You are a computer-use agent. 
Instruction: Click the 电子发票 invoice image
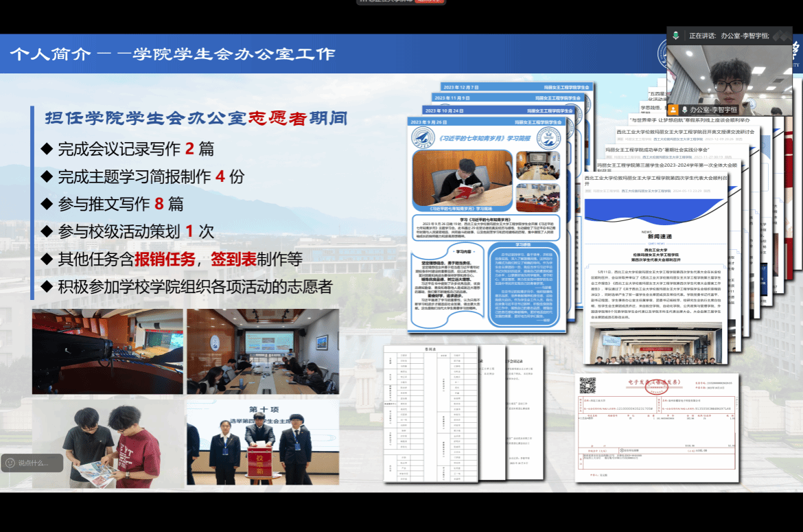click(656, 429)
